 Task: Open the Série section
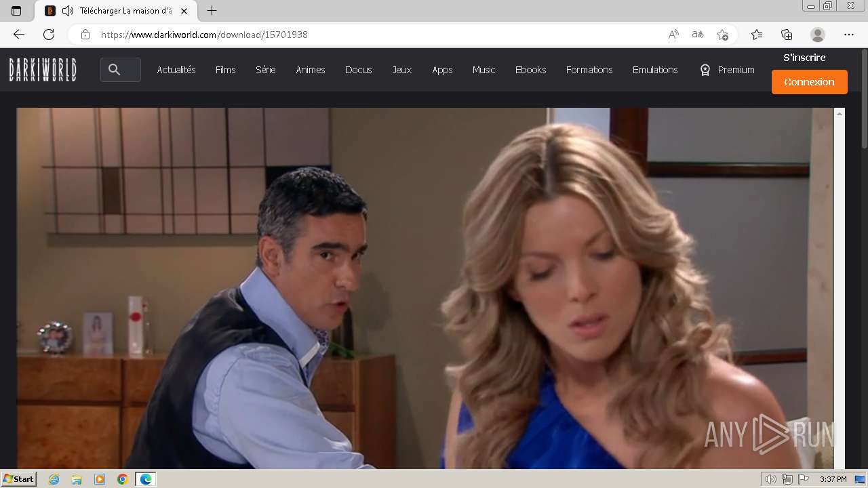coord(266,70)
